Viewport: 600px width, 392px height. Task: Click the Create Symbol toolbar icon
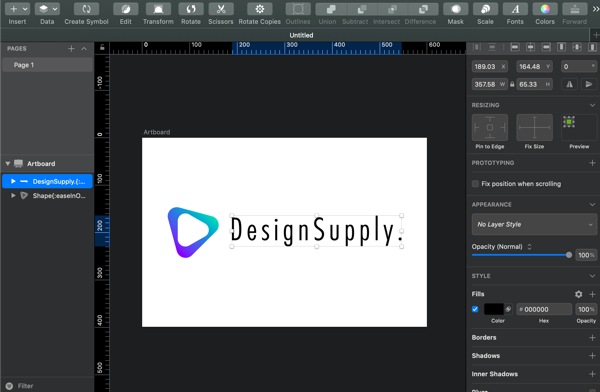pos(86,9)
